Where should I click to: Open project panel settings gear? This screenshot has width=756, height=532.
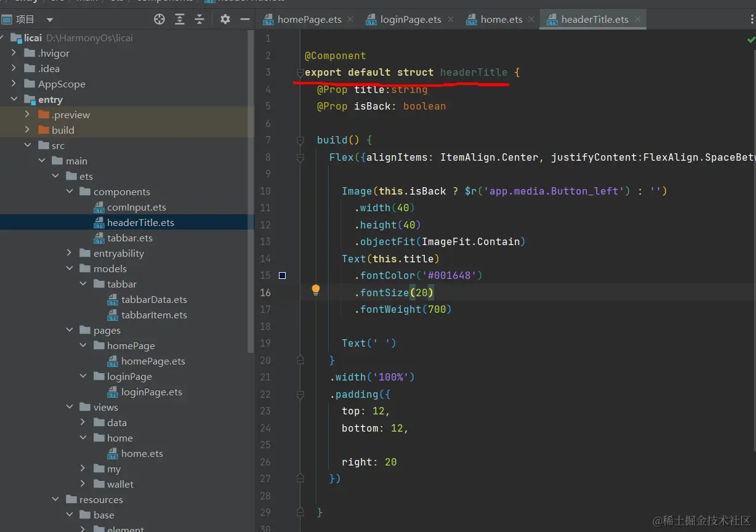pyautogui.click(x=225, y=19)
